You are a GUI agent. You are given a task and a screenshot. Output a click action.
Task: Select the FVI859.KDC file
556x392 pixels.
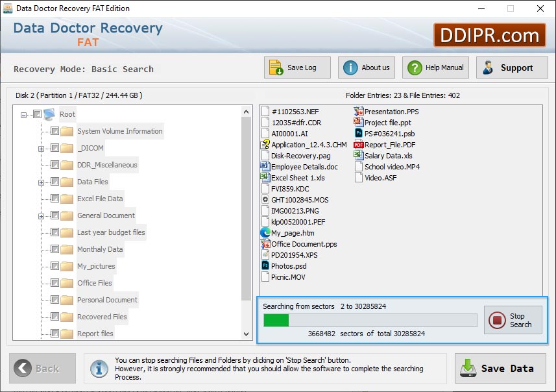(285, 189)
